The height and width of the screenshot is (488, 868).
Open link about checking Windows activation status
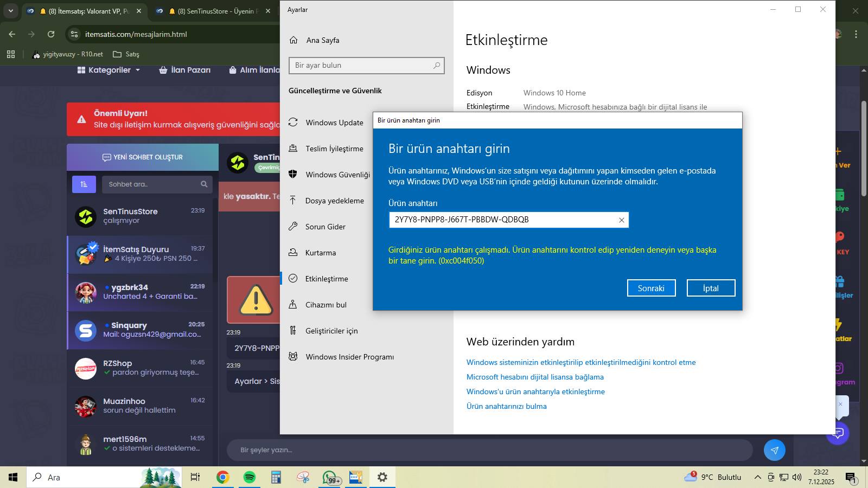tap(581, 362)
